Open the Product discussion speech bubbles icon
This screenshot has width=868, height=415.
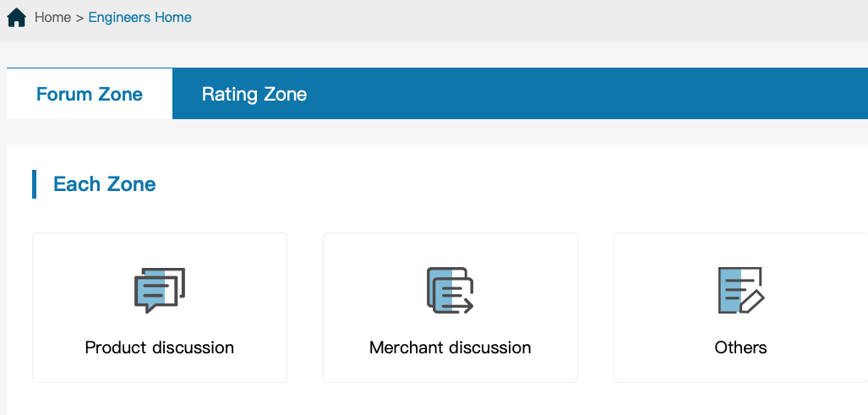tap(160, 291)
